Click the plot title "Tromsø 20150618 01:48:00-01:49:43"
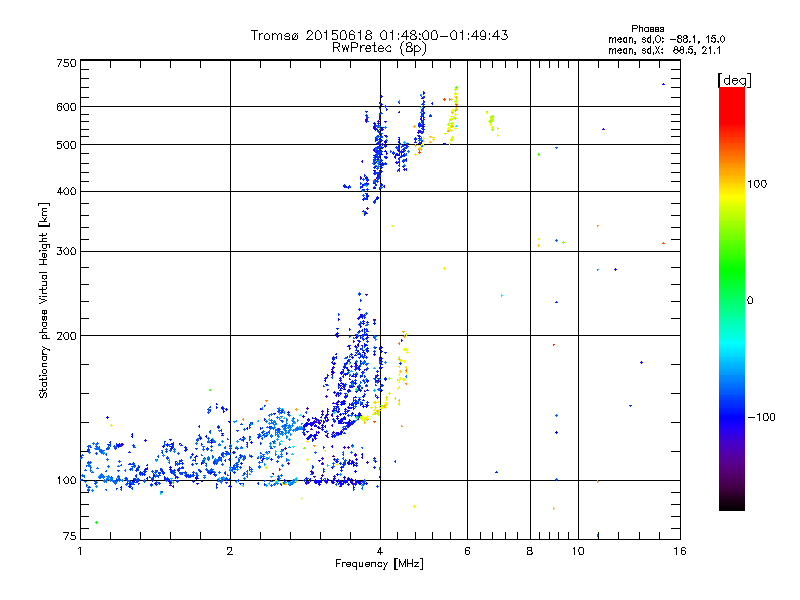Viewport: 800px width, 600px height. coord(379,35)
